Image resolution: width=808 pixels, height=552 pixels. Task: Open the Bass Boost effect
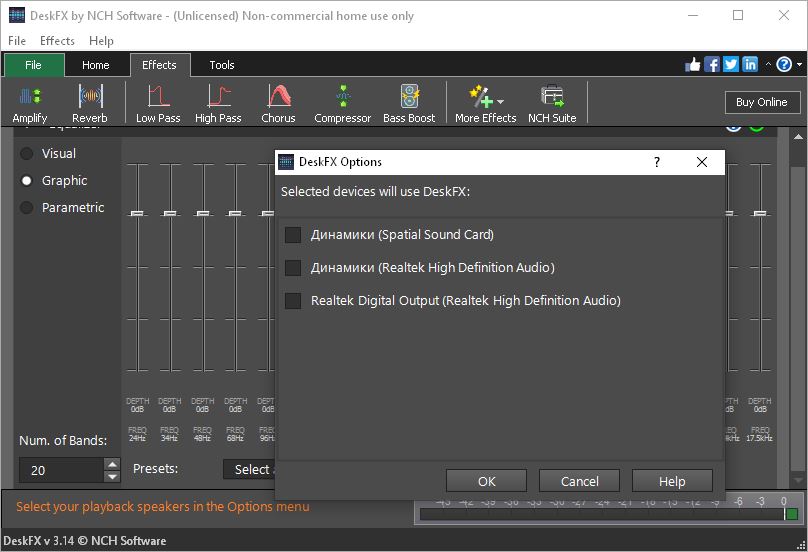pos(409,104)
